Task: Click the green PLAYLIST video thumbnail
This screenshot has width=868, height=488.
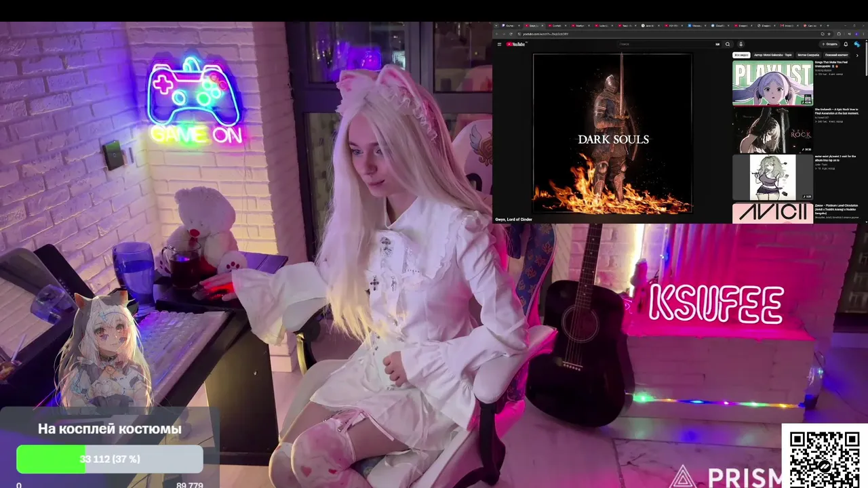Action: (772, 83)
